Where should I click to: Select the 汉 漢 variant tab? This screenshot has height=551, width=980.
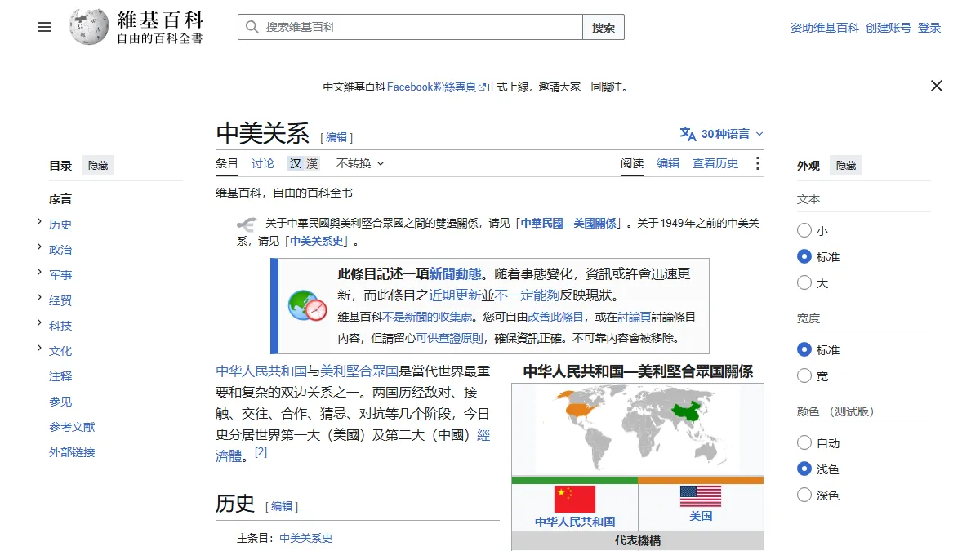(303, 163)
